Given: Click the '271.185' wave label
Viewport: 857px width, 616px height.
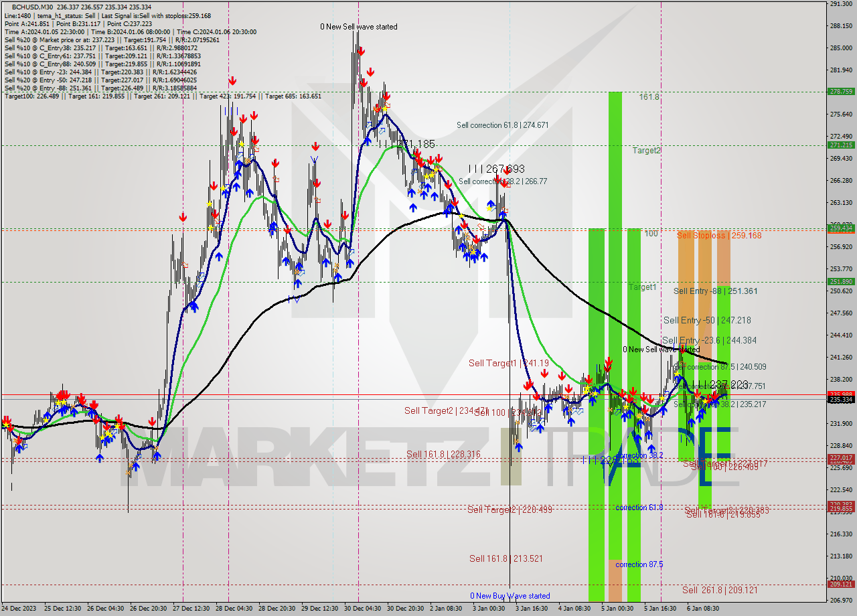Looking at the screenshot, I should [416, 144].
